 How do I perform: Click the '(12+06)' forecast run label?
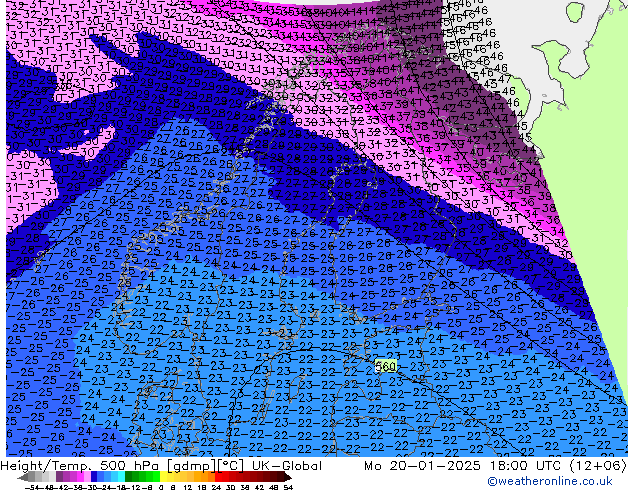click(598, 466)
